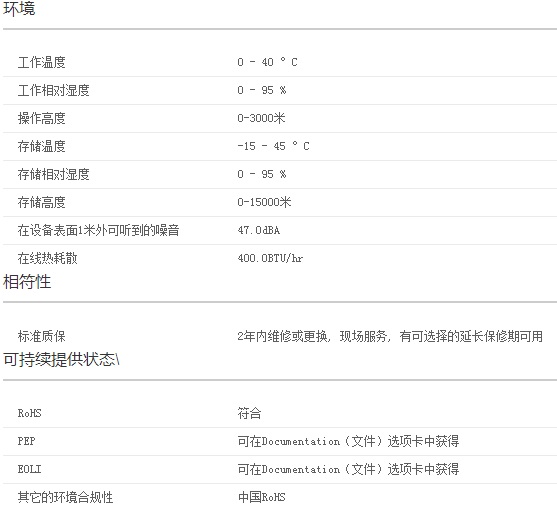This screenshot has width=557, height=511.
Task: Select the value 中国RoHS
Action: click(x=261, y=497)
